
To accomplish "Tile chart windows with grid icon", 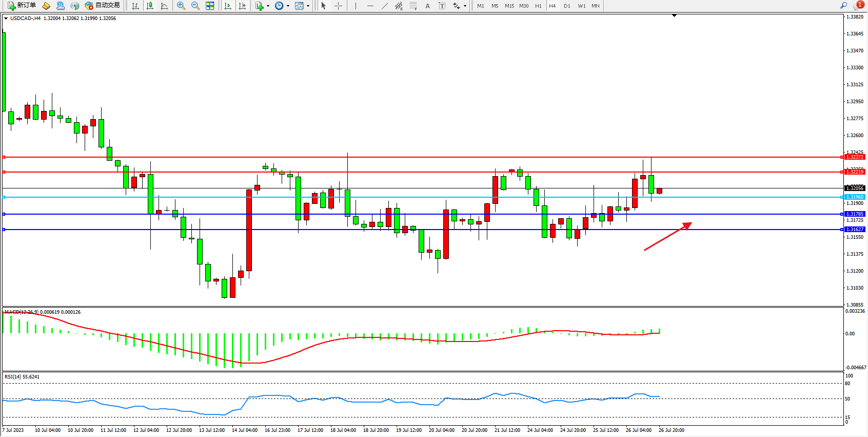I will pyautogui.click(x=210, y=6).
